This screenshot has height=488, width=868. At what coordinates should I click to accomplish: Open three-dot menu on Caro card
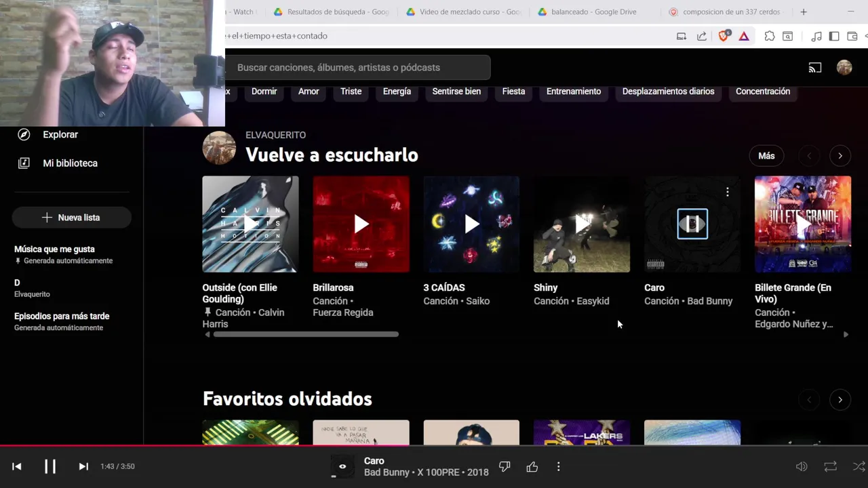727,192
